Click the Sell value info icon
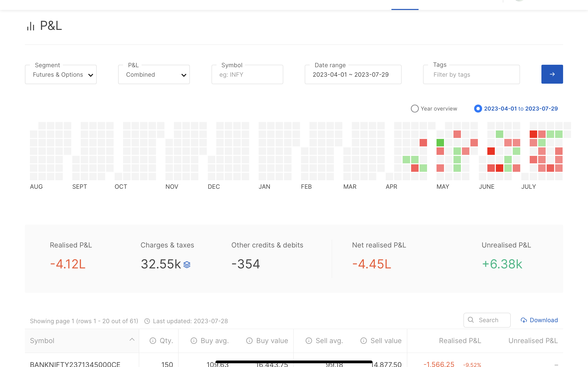The width and height of the screenshot is (588, 367). coord(364,341)
